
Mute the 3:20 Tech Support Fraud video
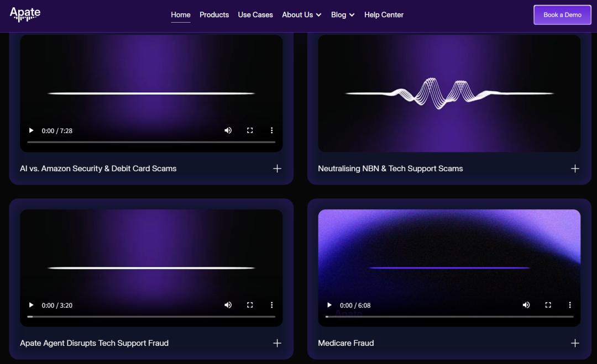tap(228, 305)
